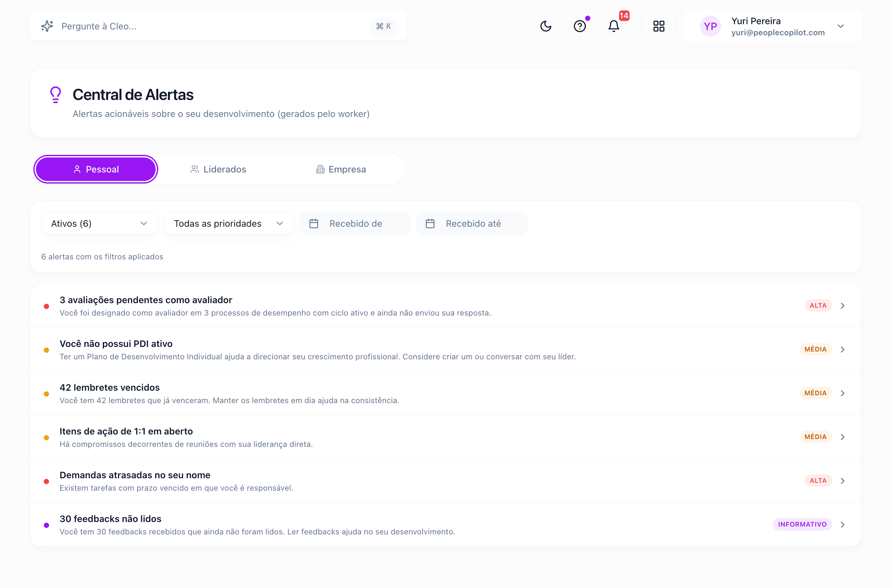Click MÉDIA badge on PDI ativo alert
This screenshot has height=588, width=893.
(x=815, y=350)
